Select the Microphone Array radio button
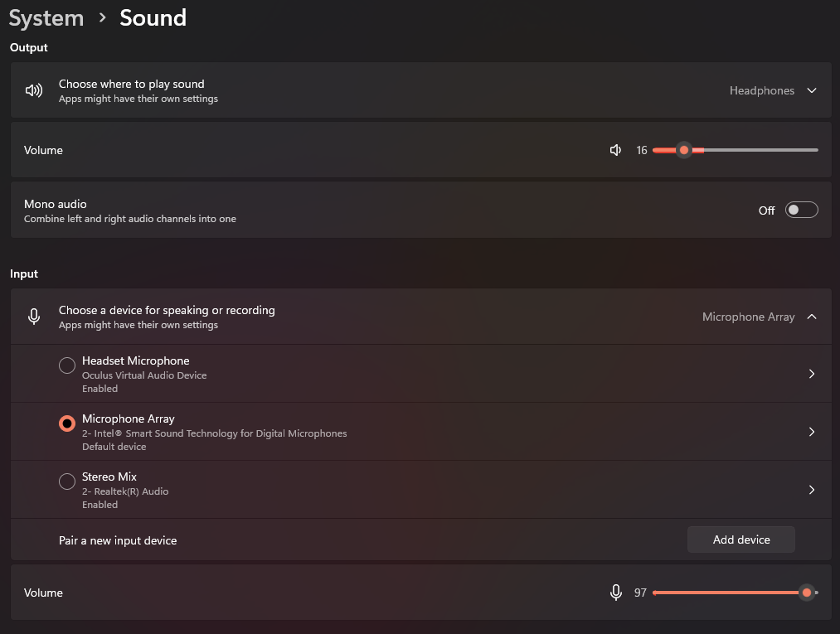The height and width of the screenshot is (634, 840). pos(67,423)
